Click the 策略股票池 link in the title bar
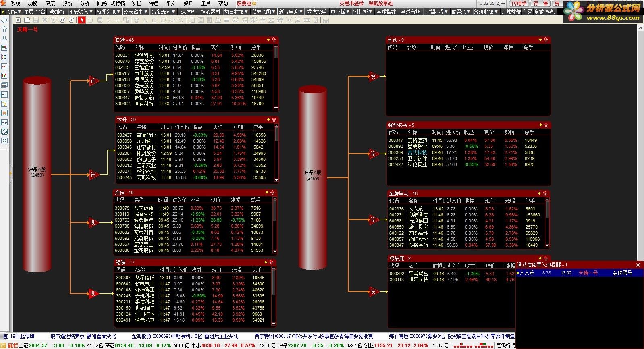 point(380,3)
